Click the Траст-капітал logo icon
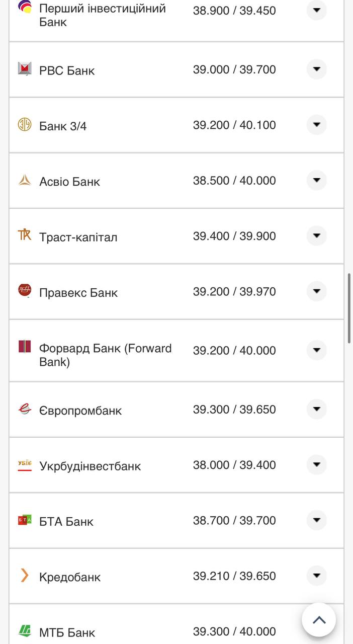This screenshot has height=644, width=353. click(x=25, y=235)
